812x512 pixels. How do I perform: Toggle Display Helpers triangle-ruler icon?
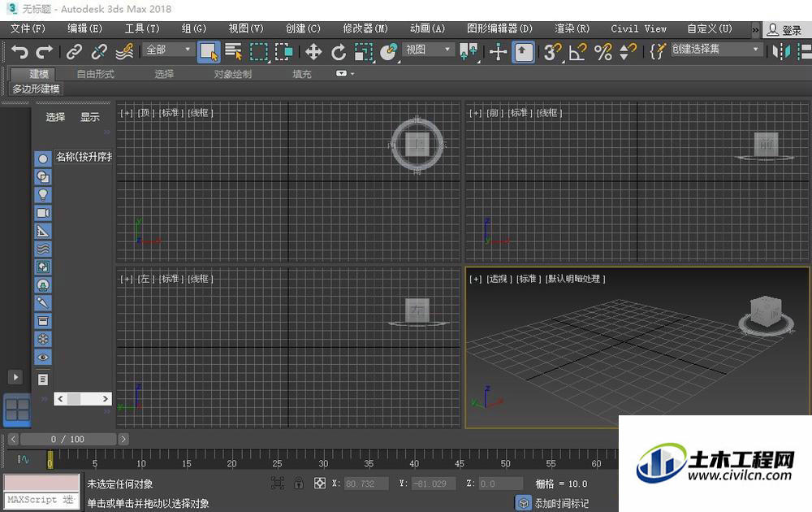pyautogui.click(x=43, y=231)
